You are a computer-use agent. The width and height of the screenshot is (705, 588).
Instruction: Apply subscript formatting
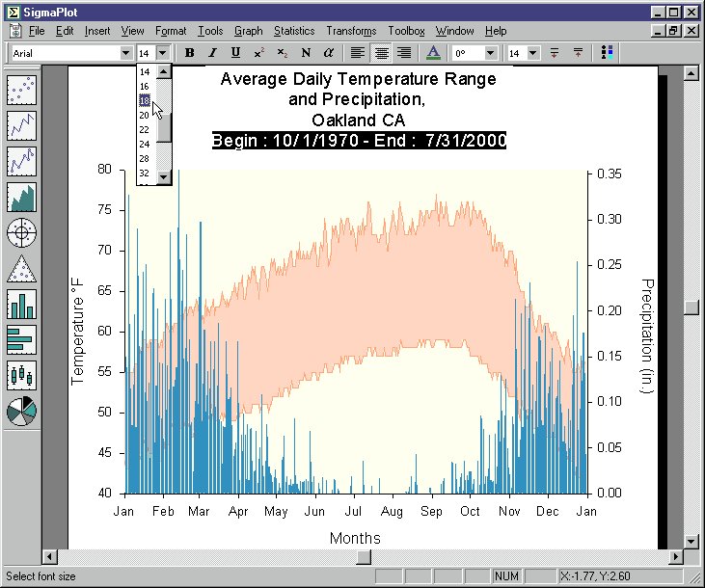(x=283, y=53)
